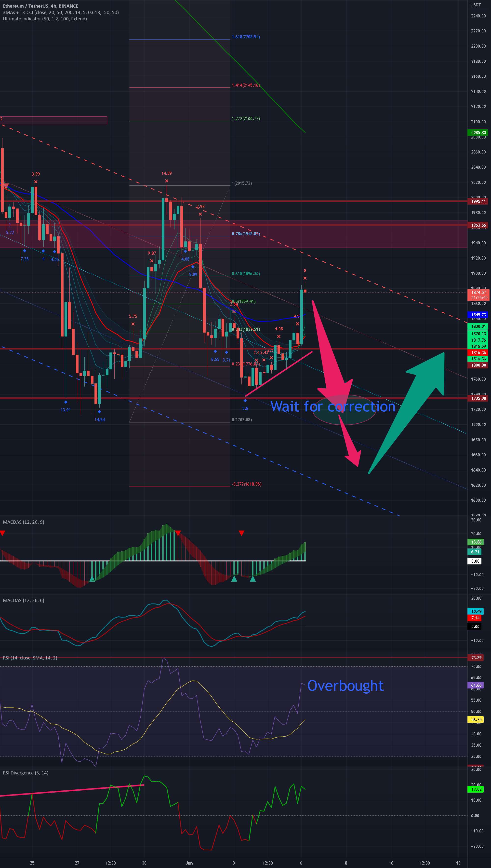This screenshot has width=491, height=868.
Task: Open the MACDAS (12, 26, 9) indicator legend
Action: tap(24, 522)
